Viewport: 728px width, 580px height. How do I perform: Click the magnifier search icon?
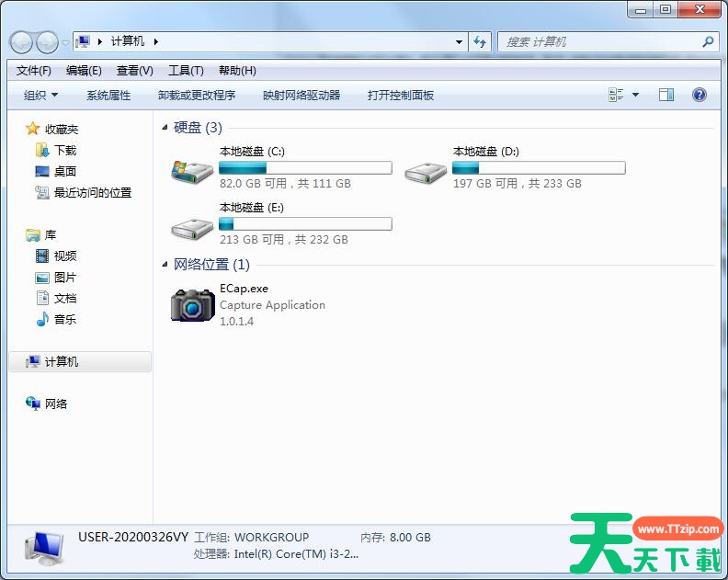pos(708,41)
